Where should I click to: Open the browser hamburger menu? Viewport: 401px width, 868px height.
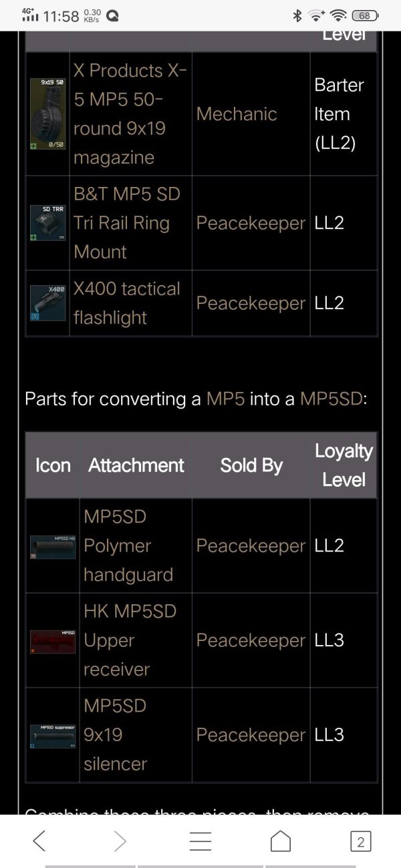coord(200,841)
